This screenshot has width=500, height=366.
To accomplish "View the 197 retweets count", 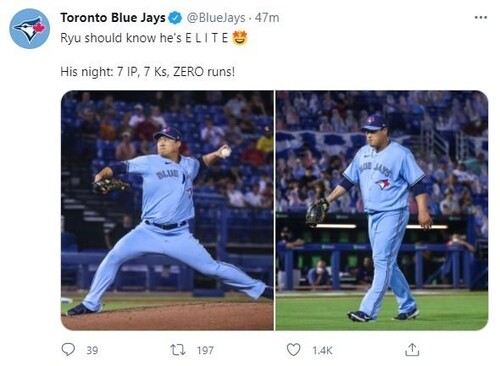I will [x=205, y=350].
